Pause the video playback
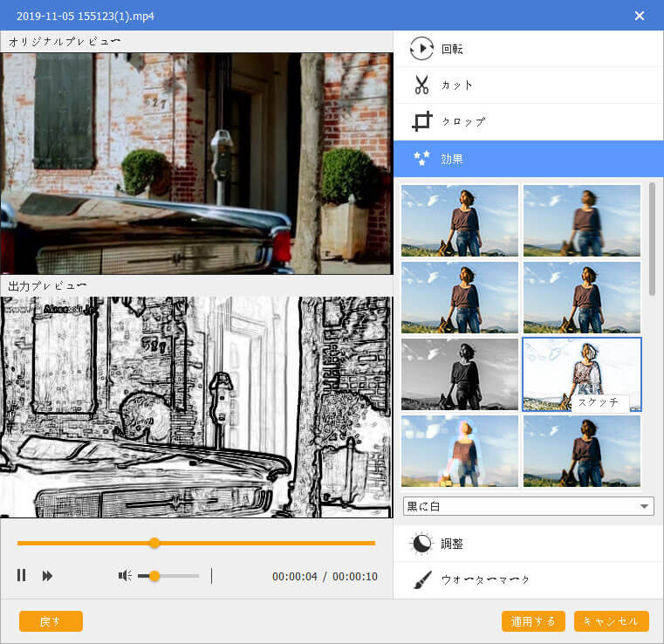The image size is (664, 644). pos(22,575)
